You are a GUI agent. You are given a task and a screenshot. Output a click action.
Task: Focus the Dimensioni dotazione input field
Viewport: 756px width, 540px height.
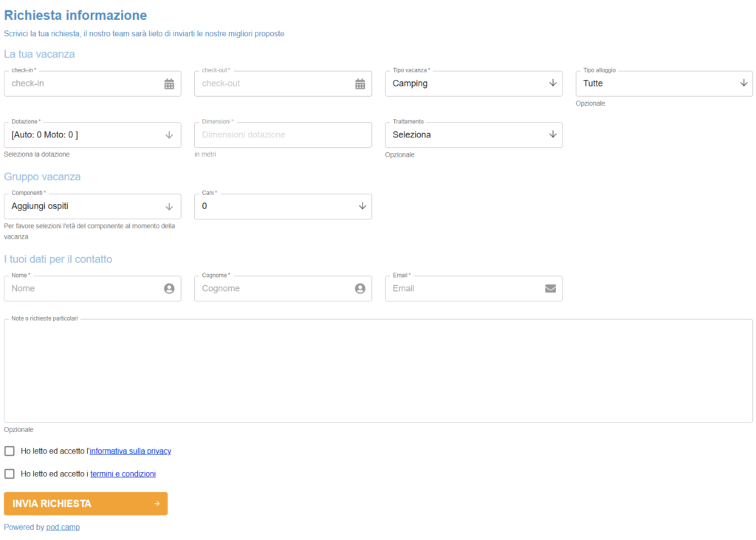click(283, 135)
